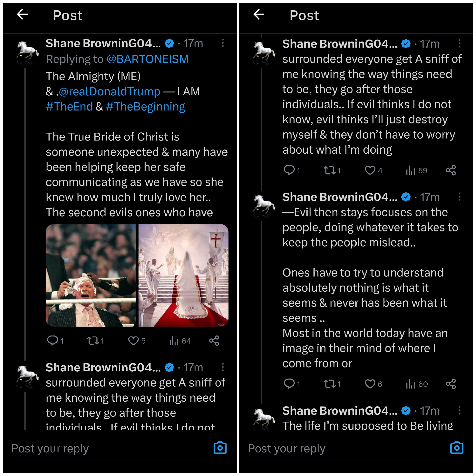Screen dimensions: 476x476
Task: Open replies on the post with 64 views
Action: tap(52, 341)
